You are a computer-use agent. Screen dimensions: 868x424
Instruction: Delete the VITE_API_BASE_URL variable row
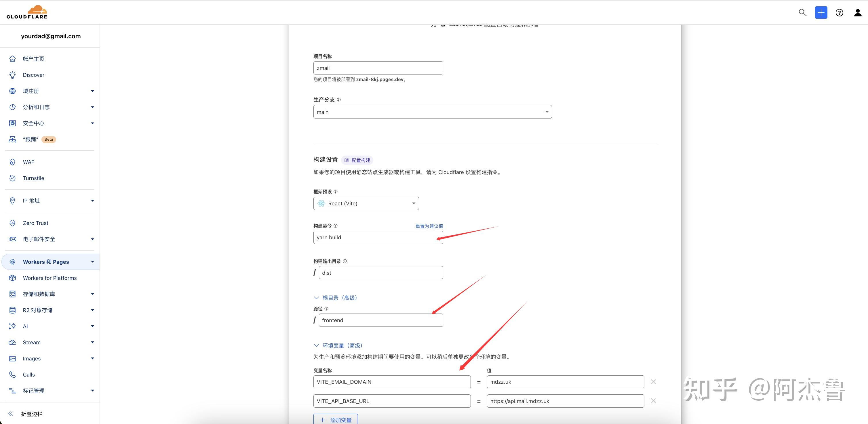point(653,401)
